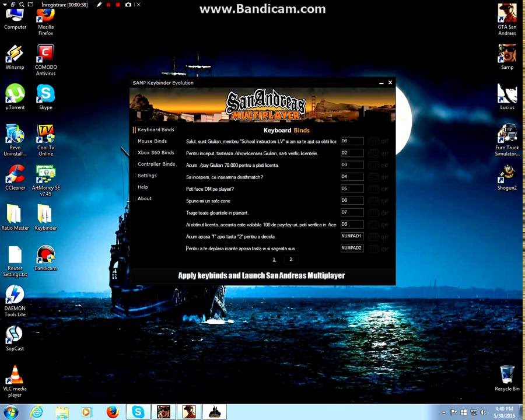Minimize the SAMP Keybinder Evolution window

[x=381, y=82]
